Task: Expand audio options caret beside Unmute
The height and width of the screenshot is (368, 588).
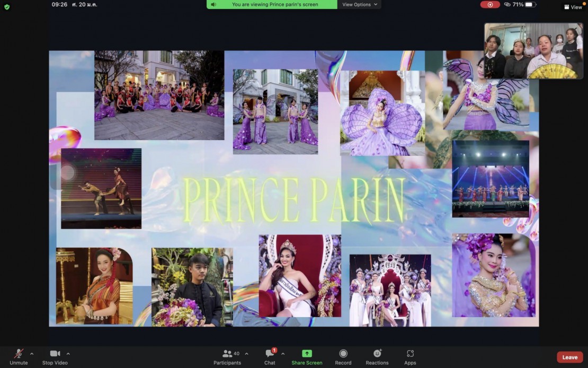Action: point(31,354)
